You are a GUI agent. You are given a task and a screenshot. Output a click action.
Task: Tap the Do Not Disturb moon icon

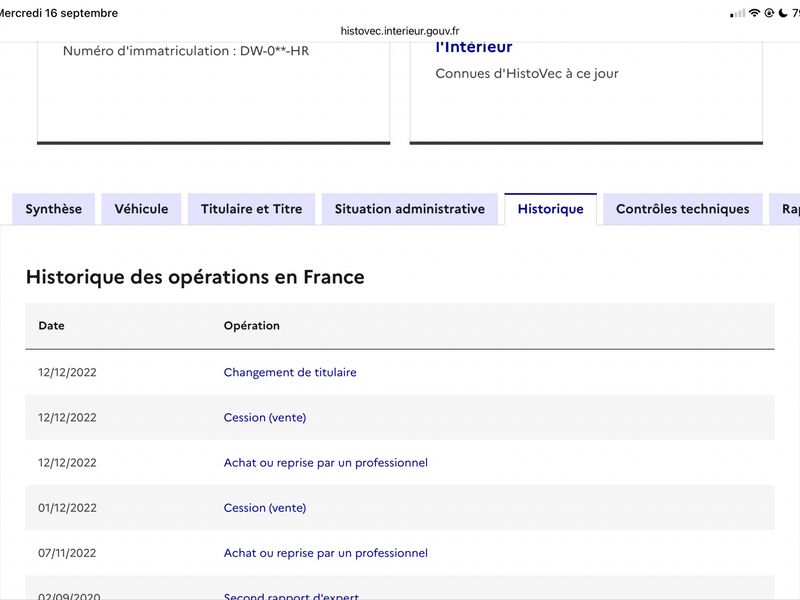[783, 13]
